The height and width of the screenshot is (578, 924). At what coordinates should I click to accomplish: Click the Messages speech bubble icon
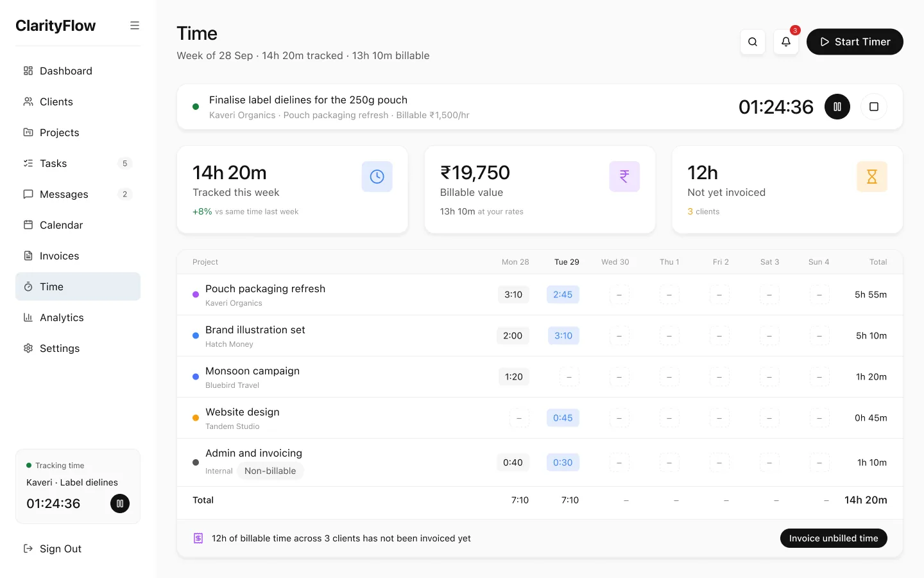28,194
